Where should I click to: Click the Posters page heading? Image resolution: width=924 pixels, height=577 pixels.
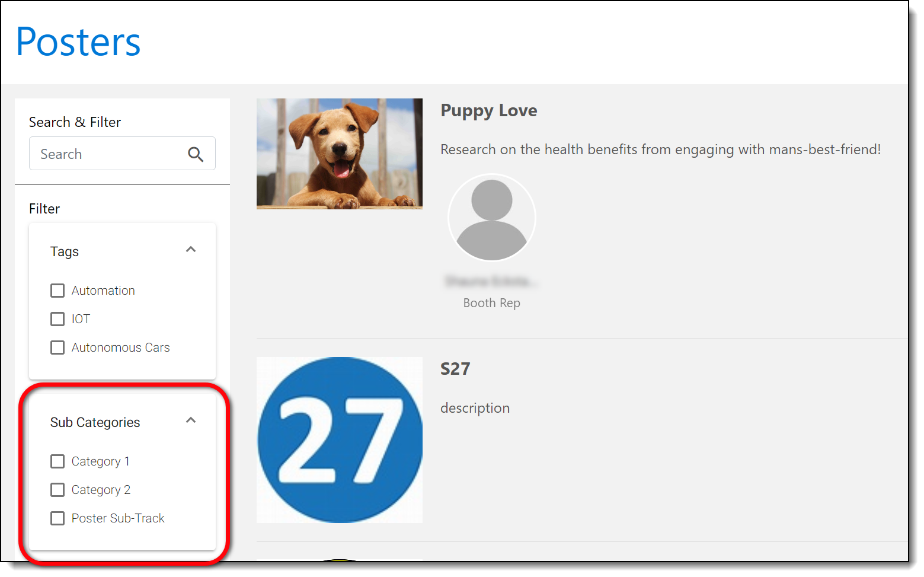[78, 42]
